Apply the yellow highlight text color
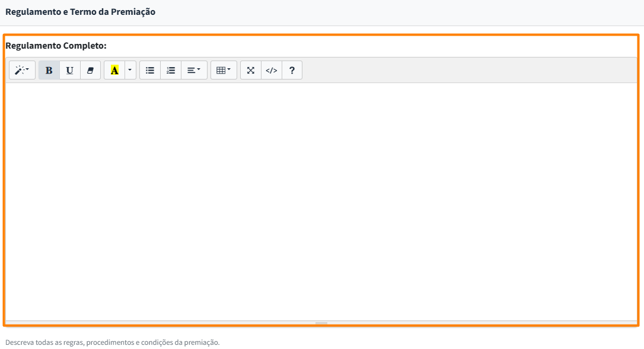The height and width of the screenshot is (349, 644). click(x=114, y=70)
